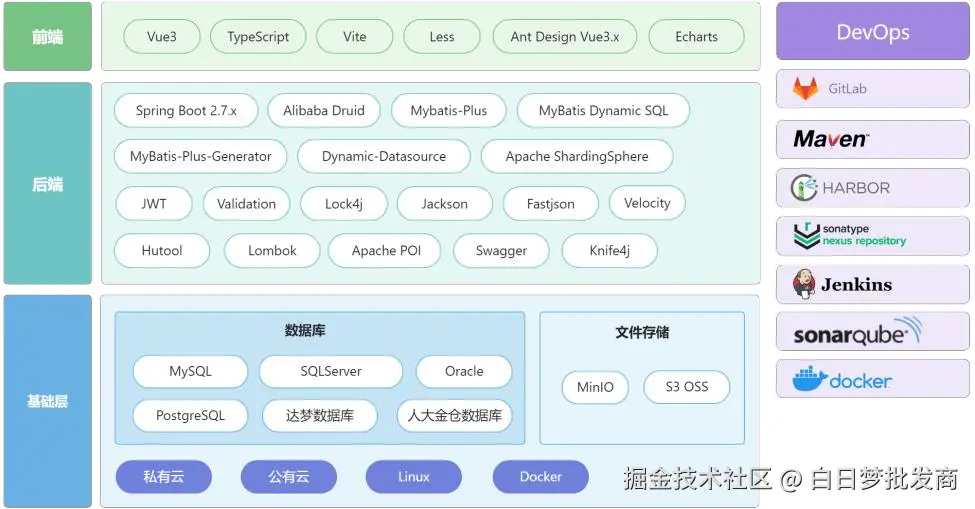Click the 私有云 purple button
The height and width of the screenshot is (509, 975).
point(164,477)
